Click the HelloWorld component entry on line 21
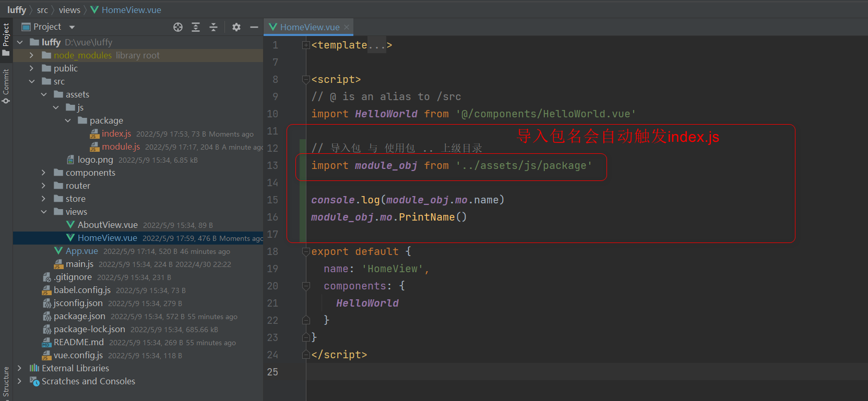This screenshot has height=401, width=868. click(367, 303)
